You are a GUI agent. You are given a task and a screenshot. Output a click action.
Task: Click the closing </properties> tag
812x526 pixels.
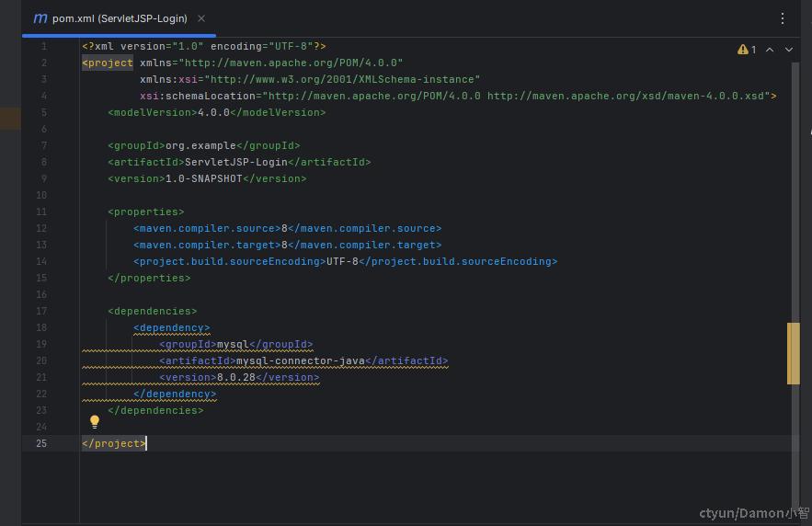pyautogui.click(x=149, y=278)
